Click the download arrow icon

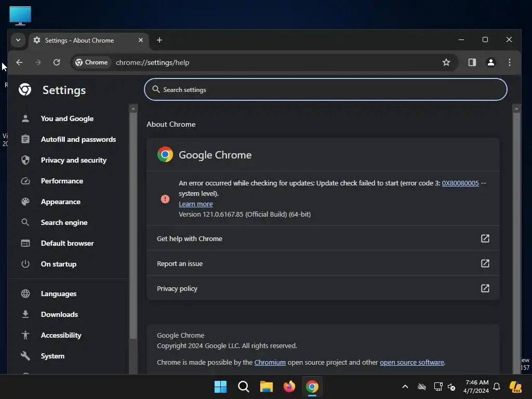[25, 314]
